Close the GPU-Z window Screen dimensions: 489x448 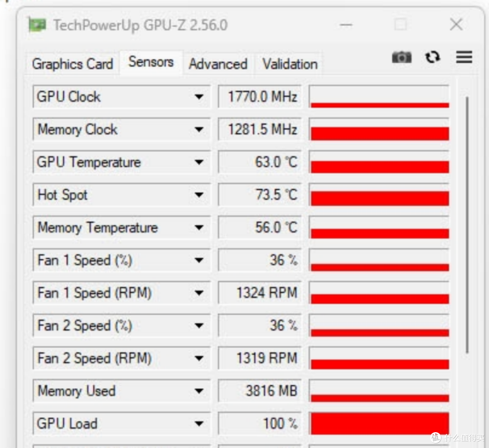pyautogui.click(x=456, y=24)
